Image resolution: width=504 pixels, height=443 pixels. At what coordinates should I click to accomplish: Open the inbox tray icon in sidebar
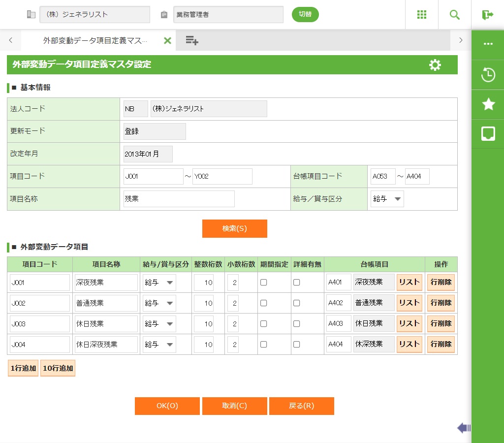(488, 133)
